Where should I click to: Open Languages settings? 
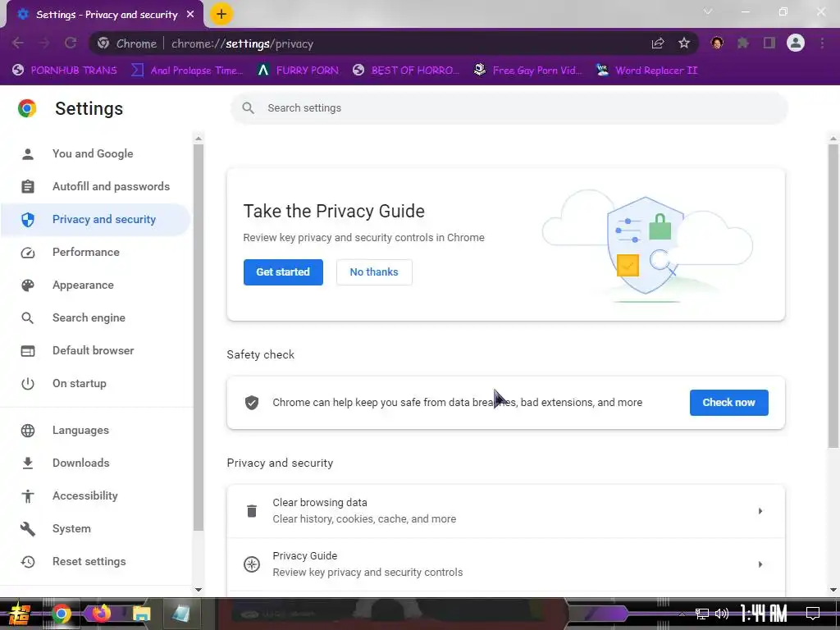(95, 430)
